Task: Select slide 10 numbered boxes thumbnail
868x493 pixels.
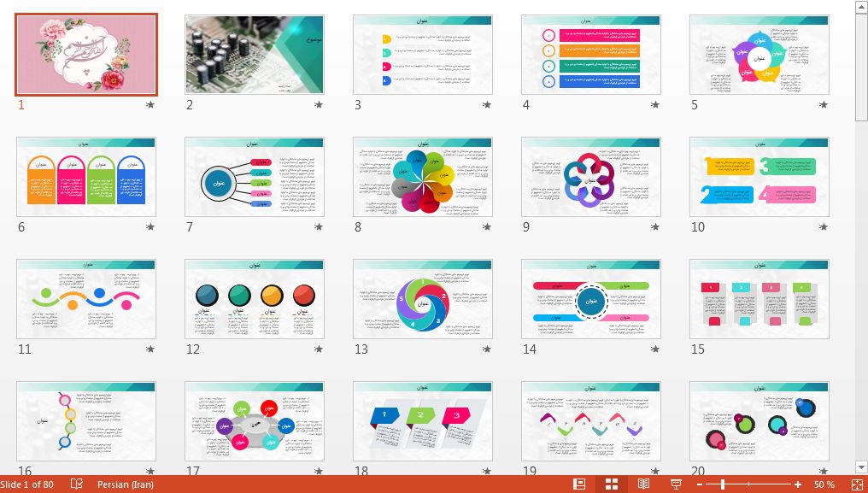Action: pyautogui.click(x=759, y=177)
